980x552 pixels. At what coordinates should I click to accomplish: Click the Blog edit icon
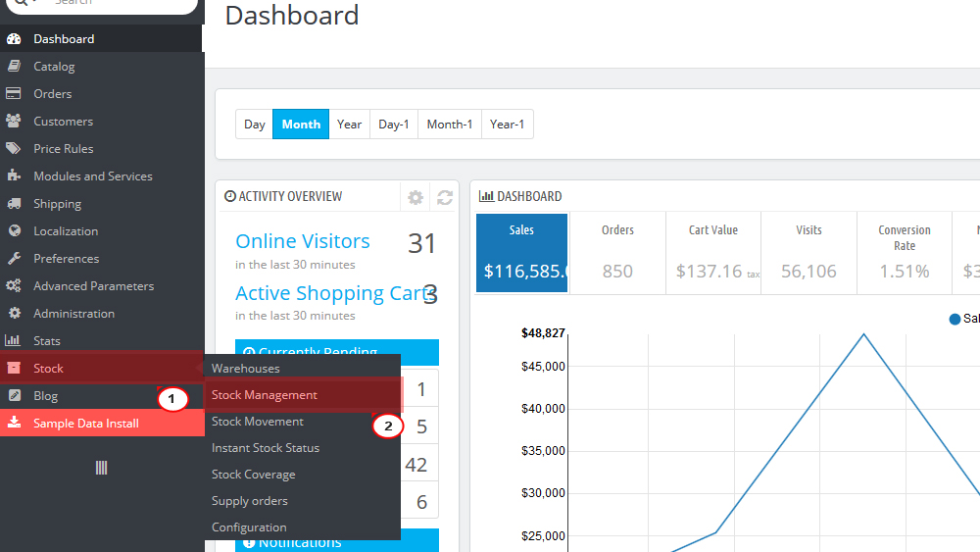point(15,395)
